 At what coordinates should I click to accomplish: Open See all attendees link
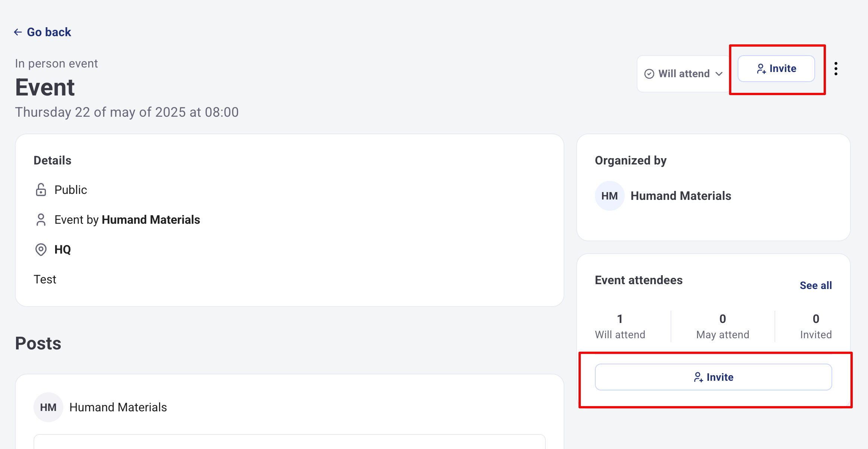tap(815, 285)
